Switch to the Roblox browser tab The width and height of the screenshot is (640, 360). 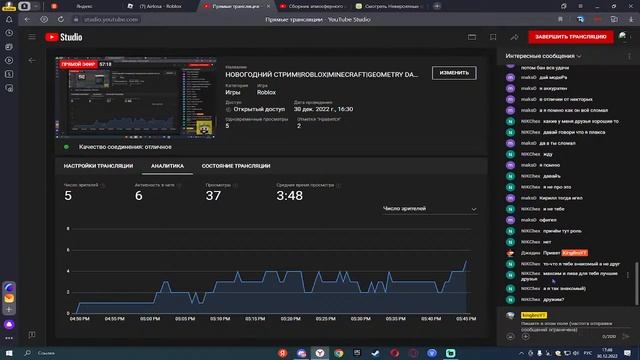point(160,6)
